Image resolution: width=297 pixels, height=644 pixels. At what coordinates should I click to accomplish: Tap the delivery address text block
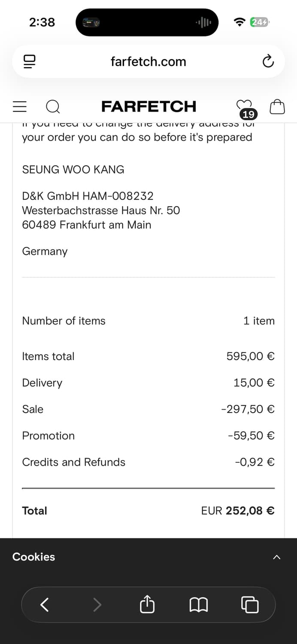[101, 210]
